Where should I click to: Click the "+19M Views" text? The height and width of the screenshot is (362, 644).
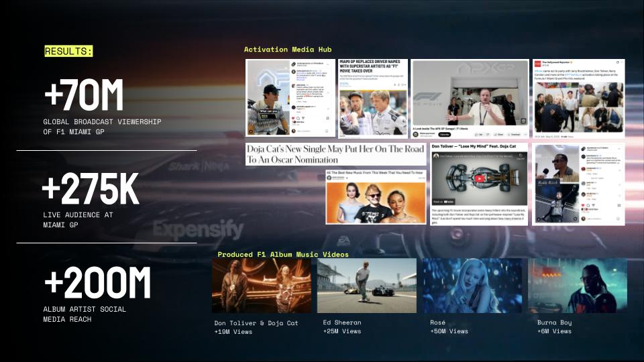pos(233,332)
